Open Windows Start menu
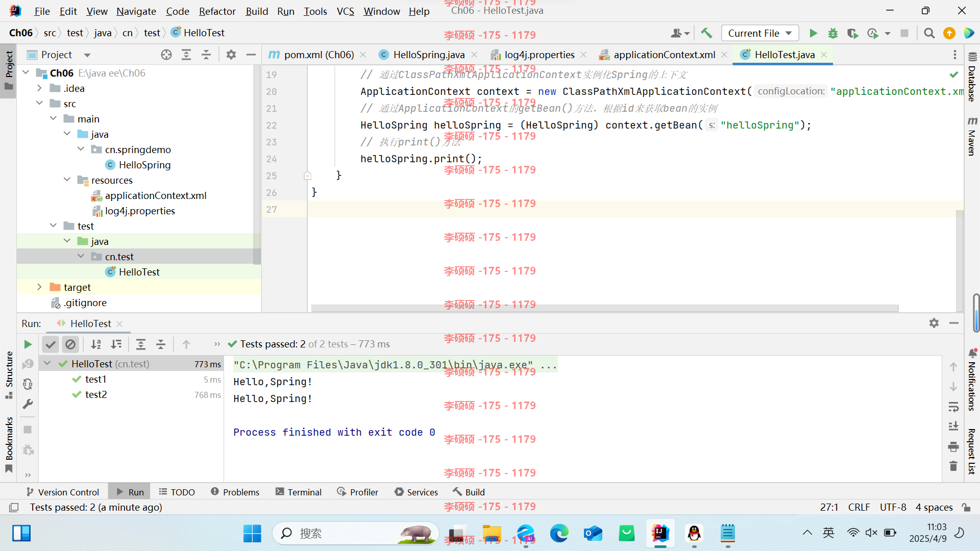The image size is (980, 551). 252,534
